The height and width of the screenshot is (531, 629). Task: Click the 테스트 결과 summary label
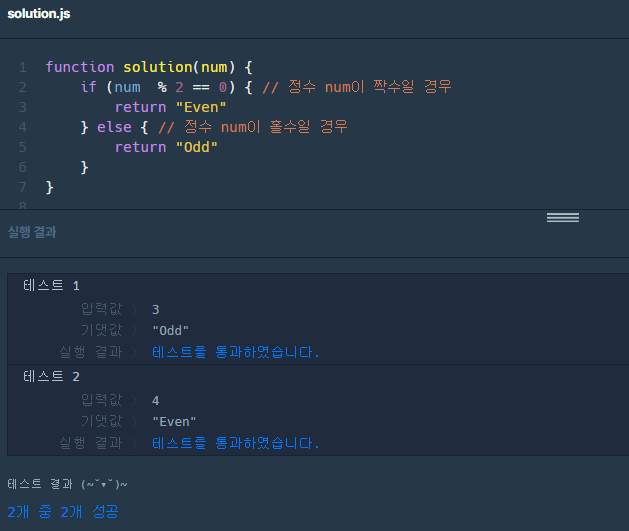click(67, 484)
